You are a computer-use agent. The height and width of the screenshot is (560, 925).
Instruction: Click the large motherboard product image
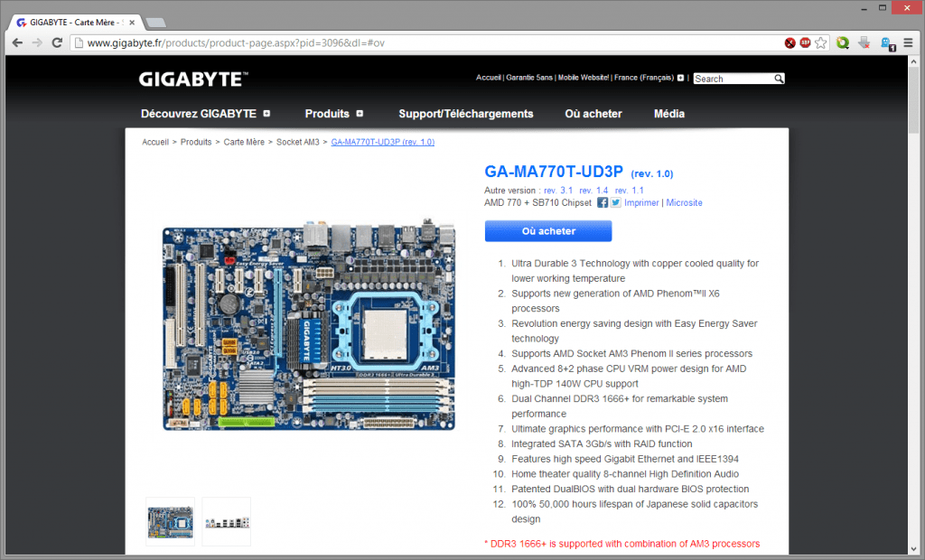[309, 324]
